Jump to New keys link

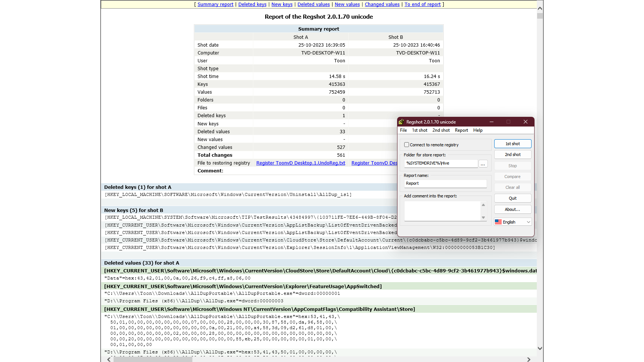(282, 4)
